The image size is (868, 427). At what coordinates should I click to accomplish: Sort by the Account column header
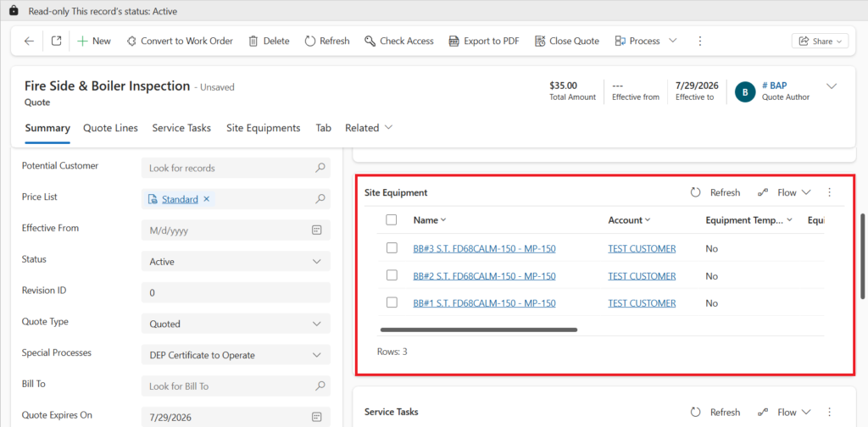(630, 219)
